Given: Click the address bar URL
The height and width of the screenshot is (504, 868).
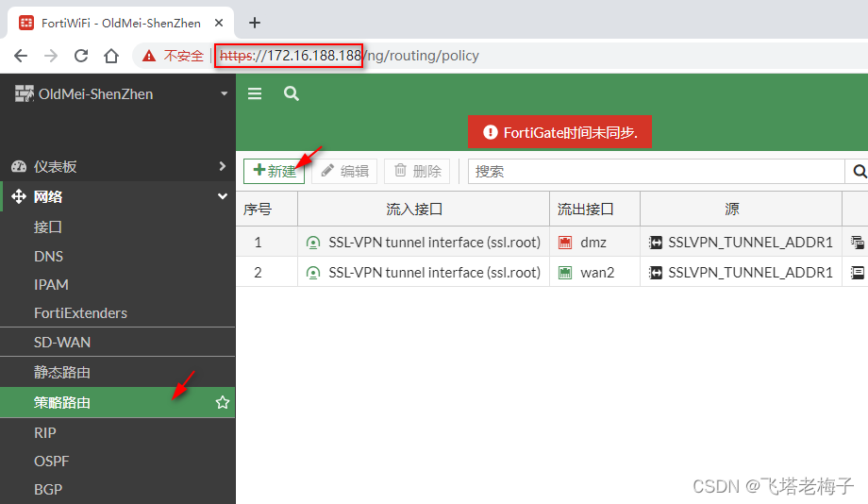Looking at the screenshot, I should tap(349, 56).
